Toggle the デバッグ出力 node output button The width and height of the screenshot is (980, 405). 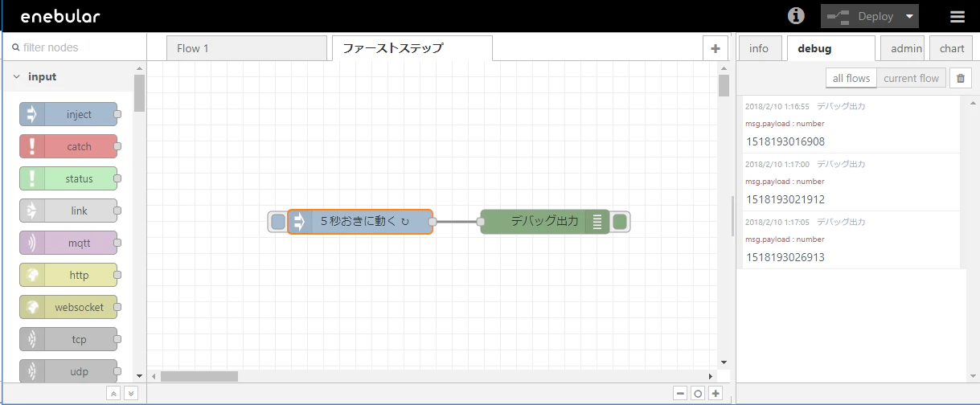coord(620,222)
